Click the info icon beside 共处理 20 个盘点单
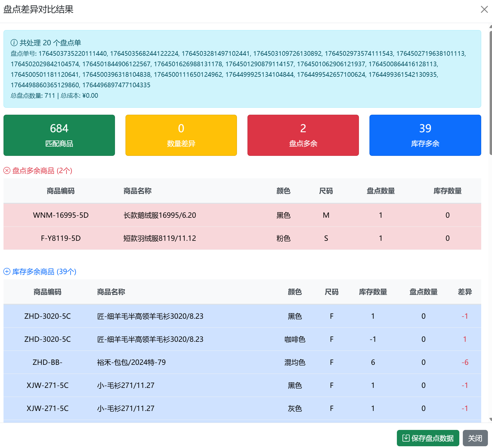Screen dimensions: 492x448 pos(14,43)
